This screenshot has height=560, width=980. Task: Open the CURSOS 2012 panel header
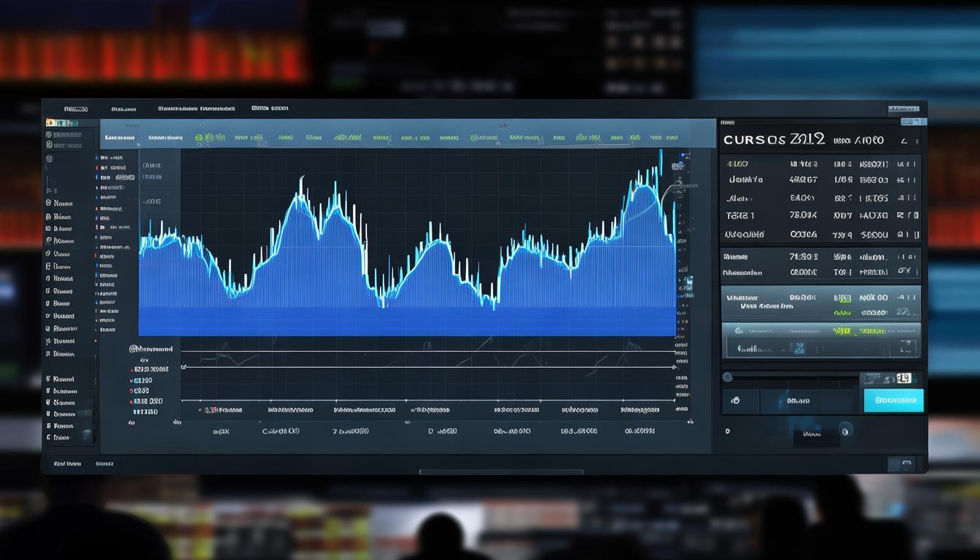click(774, 139)
